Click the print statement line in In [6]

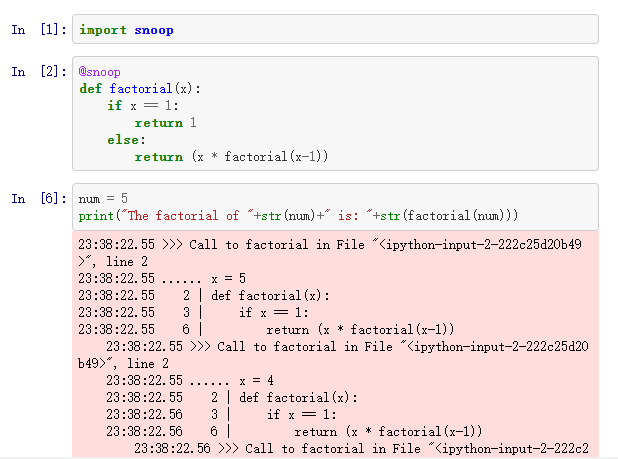pos(300,216)
